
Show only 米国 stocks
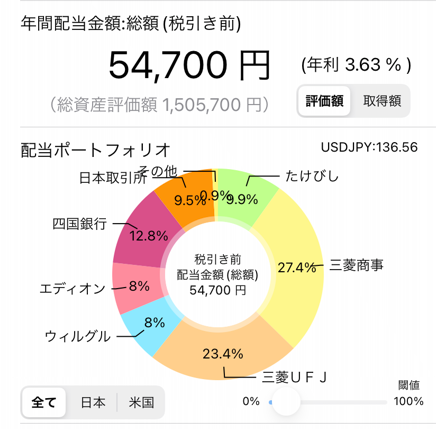point(141,403)
